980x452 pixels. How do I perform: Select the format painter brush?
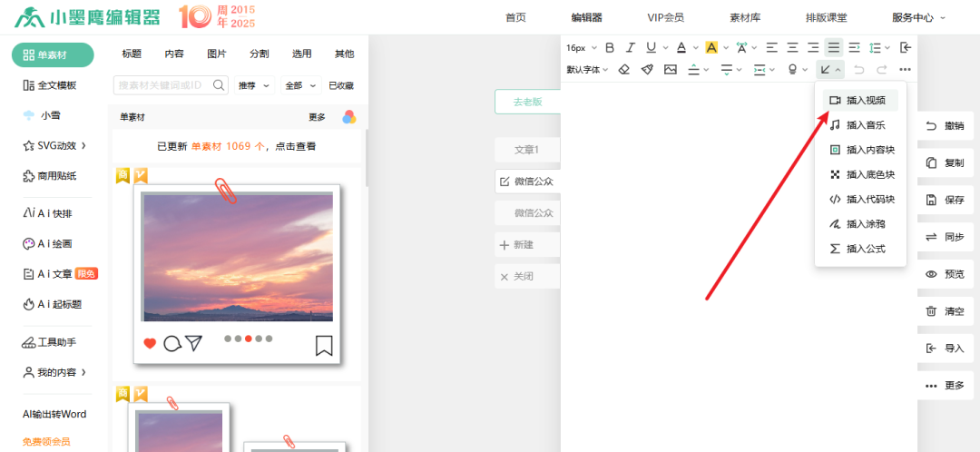tap(648, 69)
